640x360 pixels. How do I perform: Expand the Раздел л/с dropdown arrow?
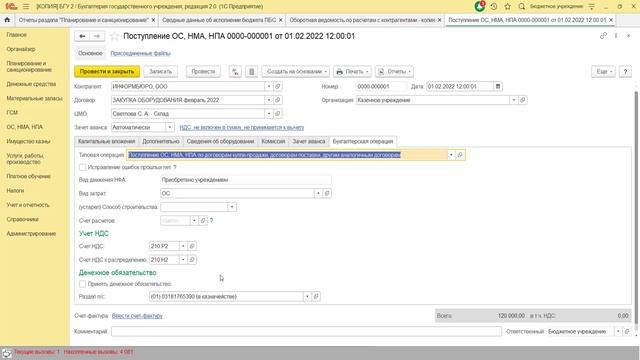[307, 296]
